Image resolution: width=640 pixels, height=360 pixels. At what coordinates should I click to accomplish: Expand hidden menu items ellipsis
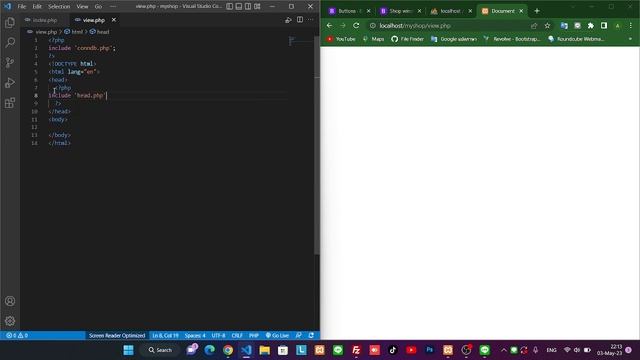(x=113, y=7)
